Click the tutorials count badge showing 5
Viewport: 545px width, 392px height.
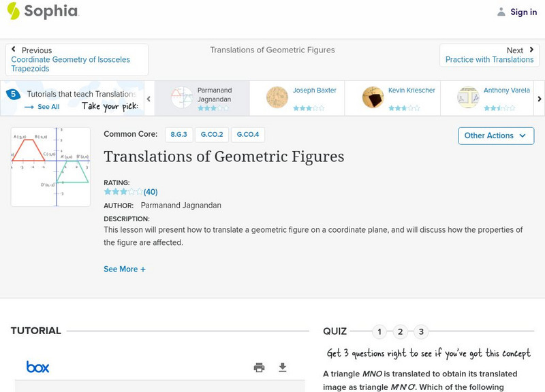[12, 95]
